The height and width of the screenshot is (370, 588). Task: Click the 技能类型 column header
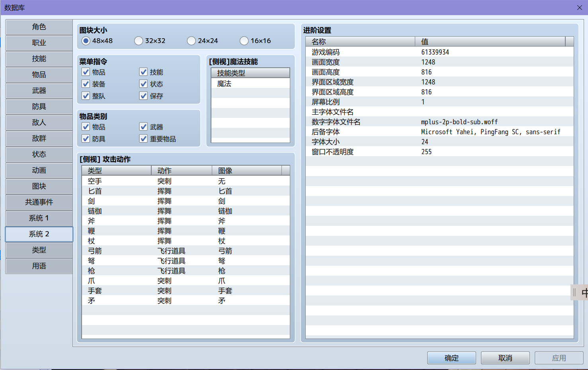[x=250, y=73]
